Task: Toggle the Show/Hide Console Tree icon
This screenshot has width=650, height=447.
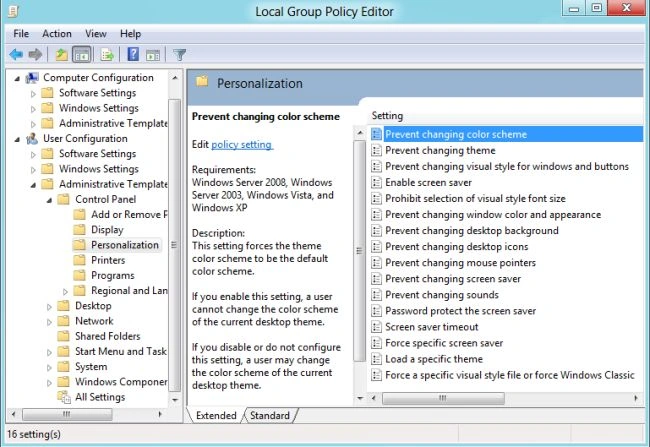Action: 82,54
